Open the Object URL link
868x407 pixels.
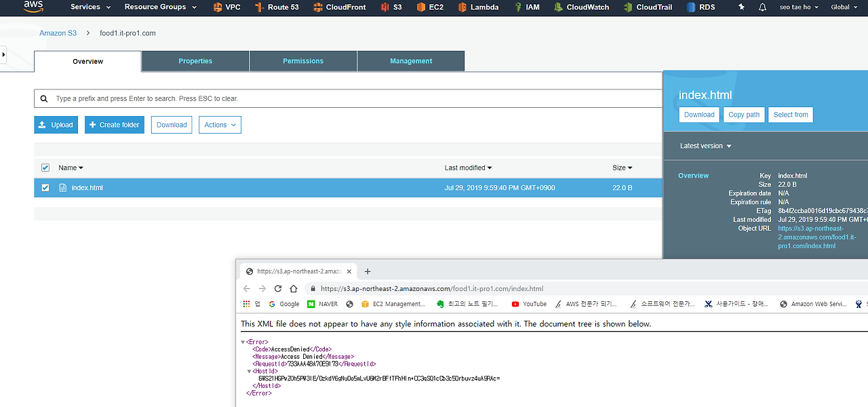pyautogui.click(x=816, y=237)
